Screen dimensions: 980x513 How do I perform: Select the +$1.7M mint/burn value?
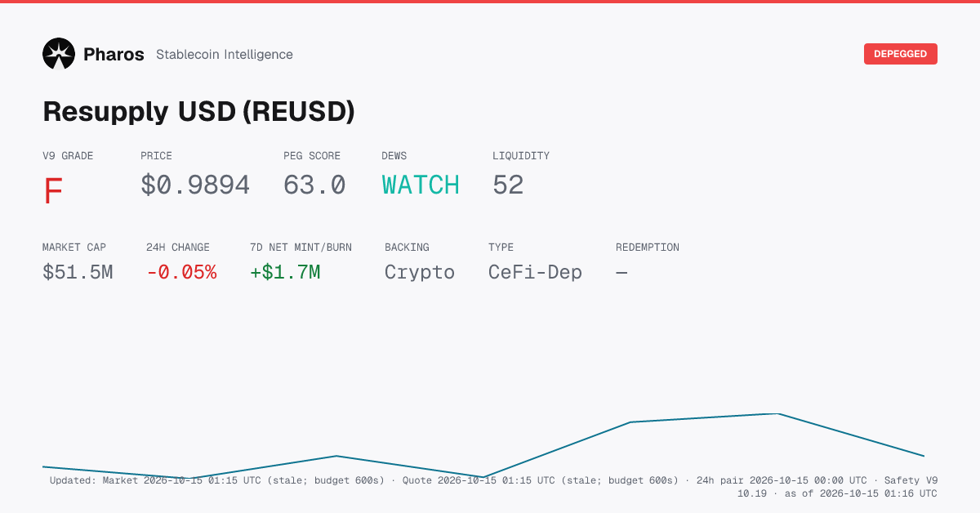click(x=285, y=273)
